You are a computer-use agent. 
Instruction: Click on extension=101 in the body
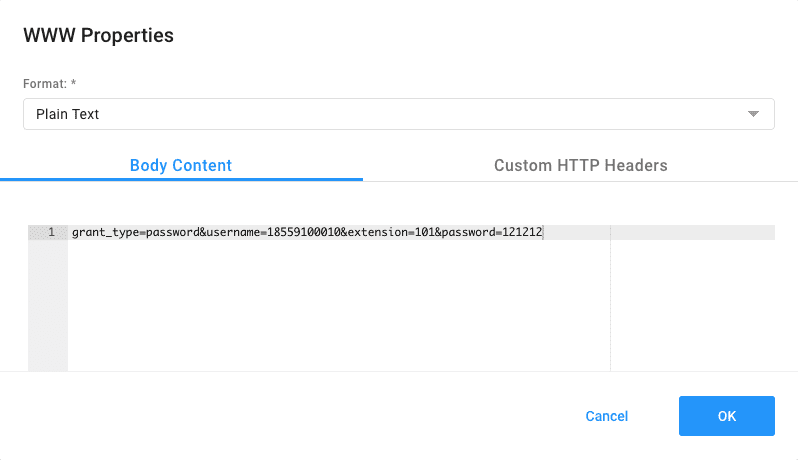tap(388, 232)
